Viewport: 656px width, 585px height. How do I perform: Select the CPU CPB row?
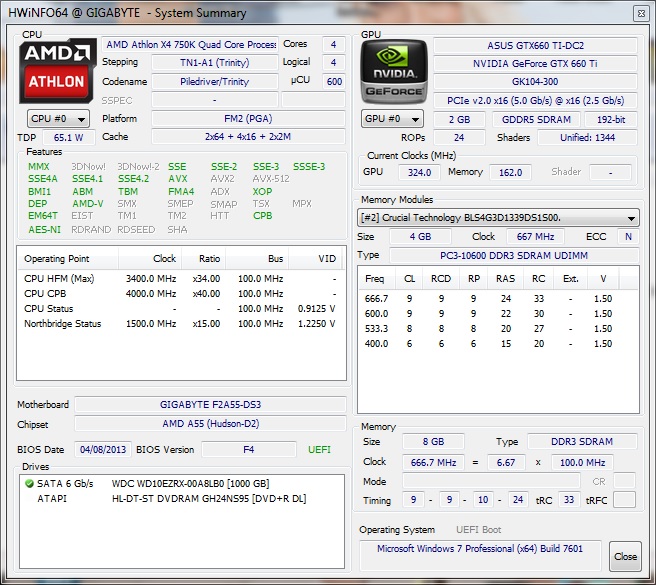click(x=180, y=294)
